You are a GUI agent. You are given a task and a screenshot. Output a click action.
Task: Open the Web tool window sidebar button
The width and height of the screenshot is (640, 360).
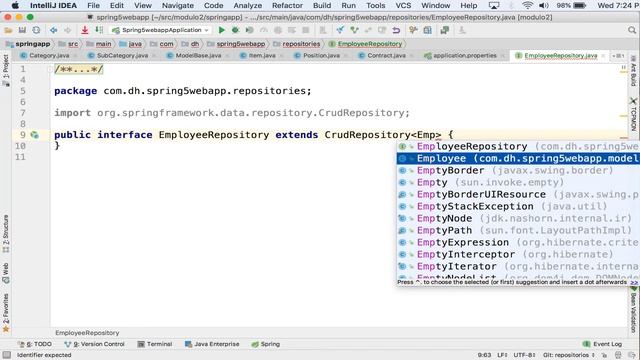[6, 273]
